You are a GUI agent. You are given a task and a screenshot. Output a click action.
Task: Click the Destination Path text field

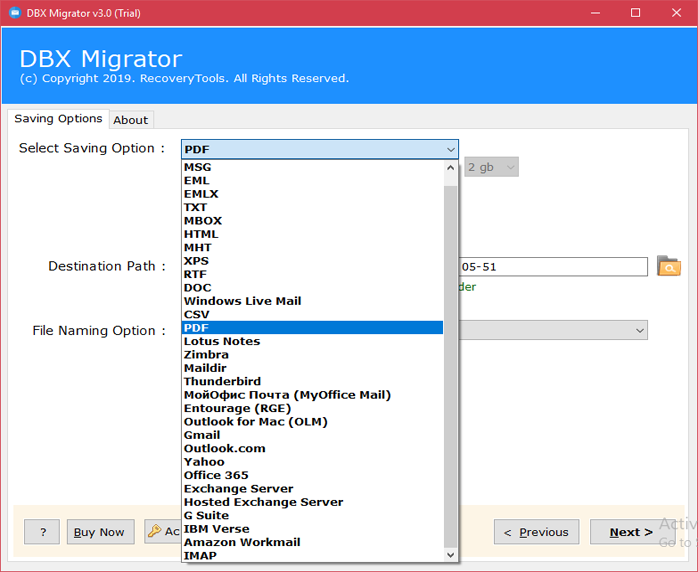pyautogui.click(x=553, y=267)
